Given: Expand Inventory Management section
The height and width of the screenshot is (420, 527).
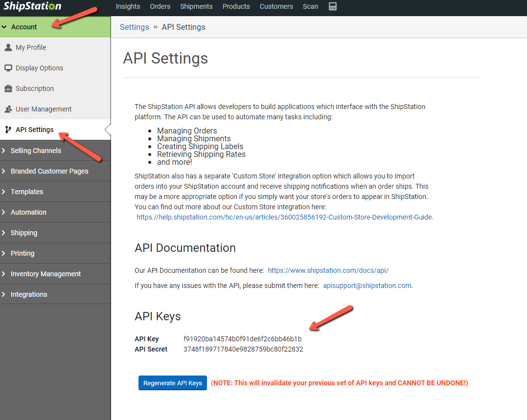Looking at the screenshot, I should tap(46, 274).
